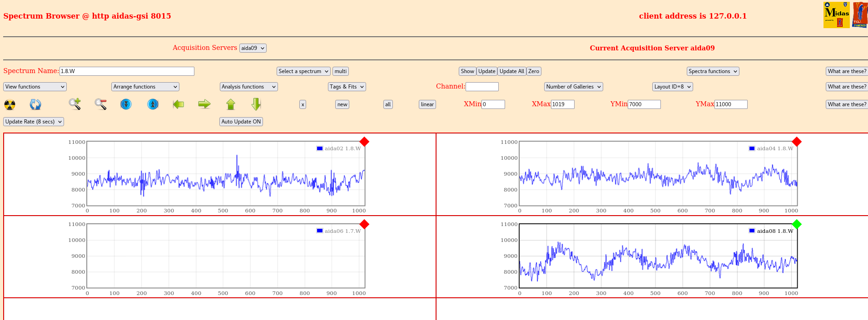The image size is (868, 320).
Task: Click the Update All button
Action: pos(512,71)
